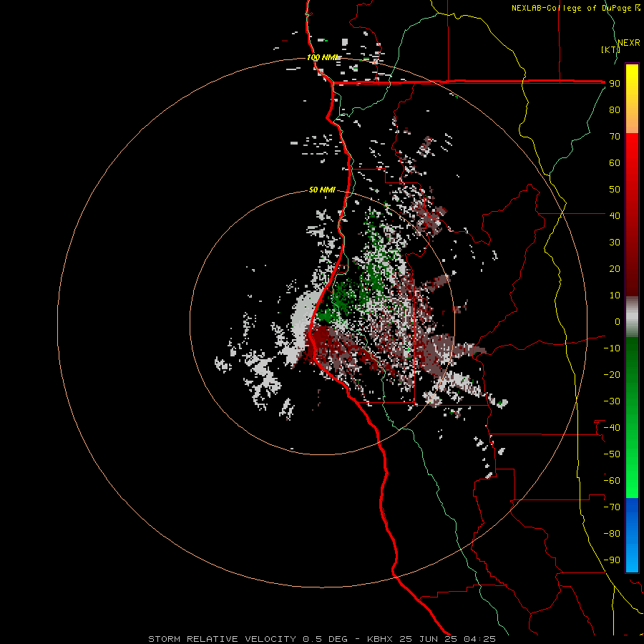644x644 pixels.
Task: Click the -40 value on the velocity scale
Action: (612, 428)
